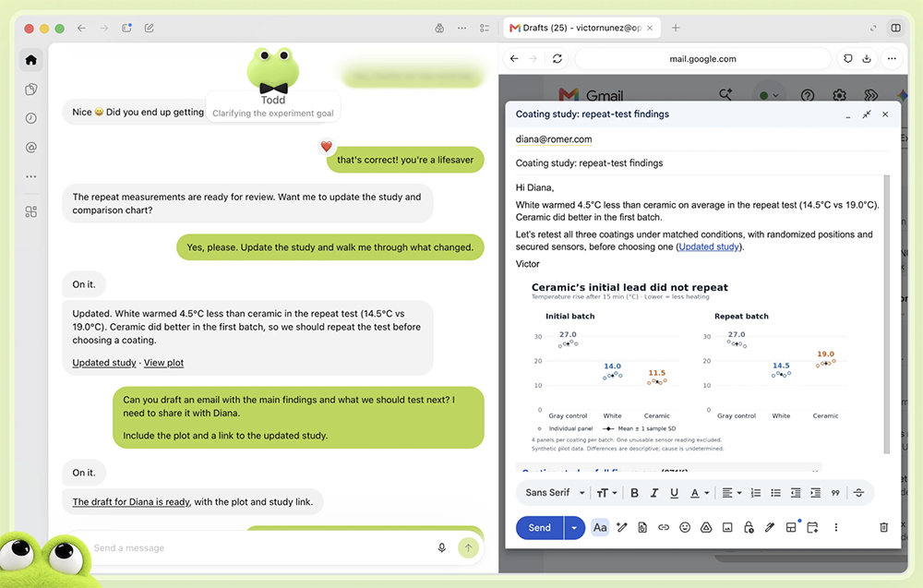
Task: Open the diana@romer.com recipient field
Action: [x=554, y=139]
